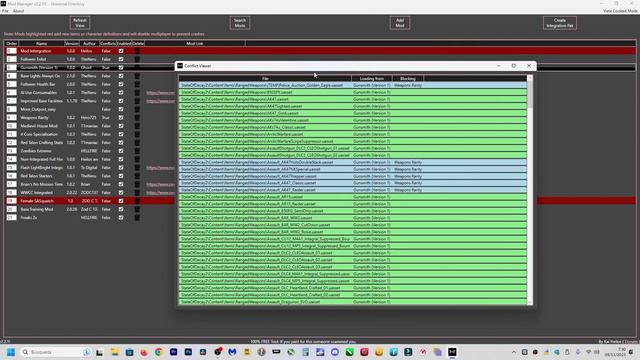Screen dimensions: 640x360
Task: Toggle Enabled for Red Talon Starters
Action: tap(121, 176)
